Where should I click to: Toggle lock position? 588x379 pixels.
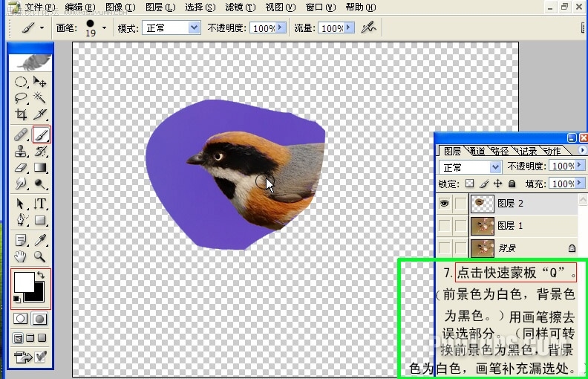497,184
